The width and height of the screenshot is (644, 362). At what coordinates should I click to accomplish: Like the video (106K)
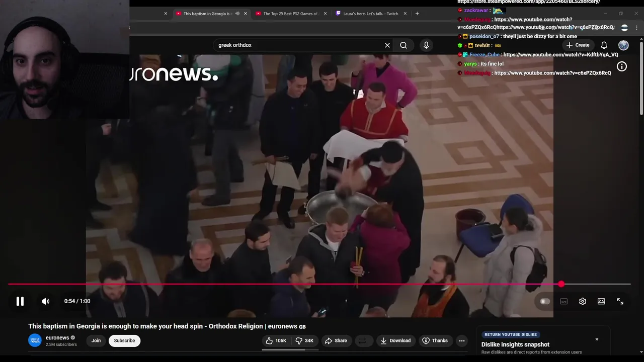click(x=276, y=340)
